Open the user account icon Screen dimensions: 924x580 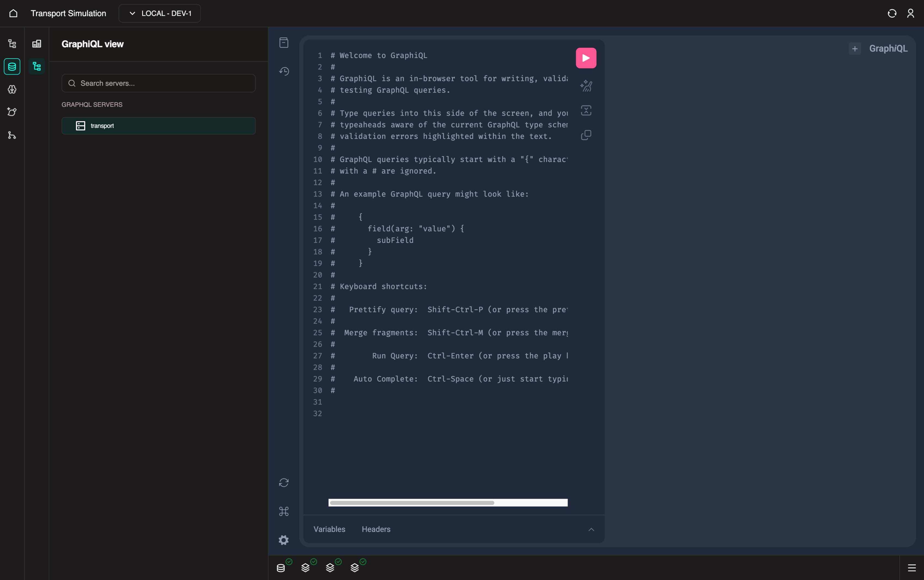tap(911, 13)
